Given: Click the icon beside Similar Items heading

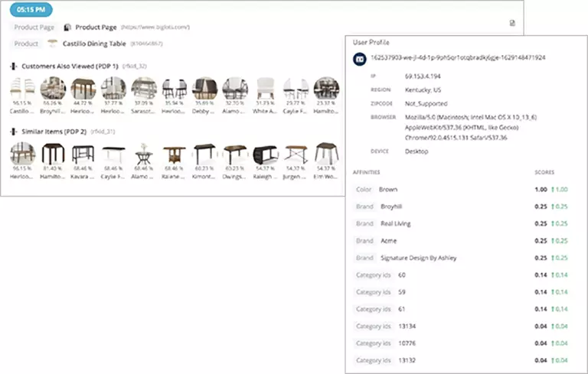Looking at the screenshot, I should coord(14,132).
